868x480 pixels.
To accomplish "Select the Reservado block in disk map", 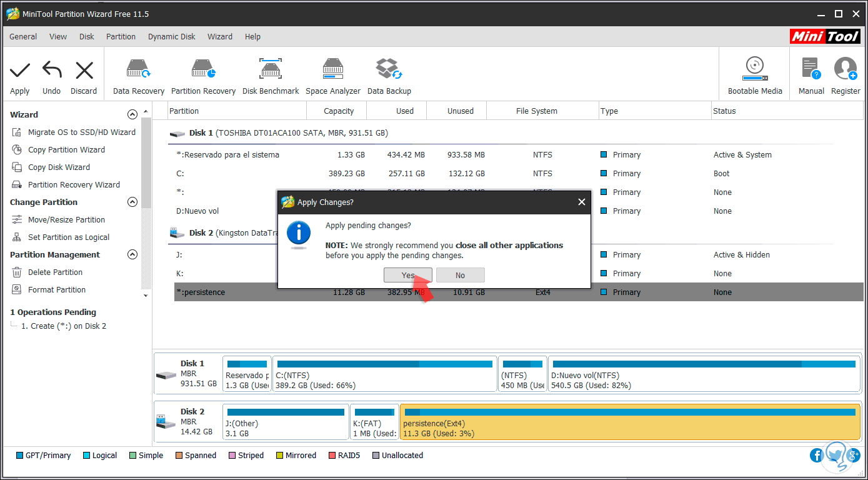I will [x=247, y=374].
